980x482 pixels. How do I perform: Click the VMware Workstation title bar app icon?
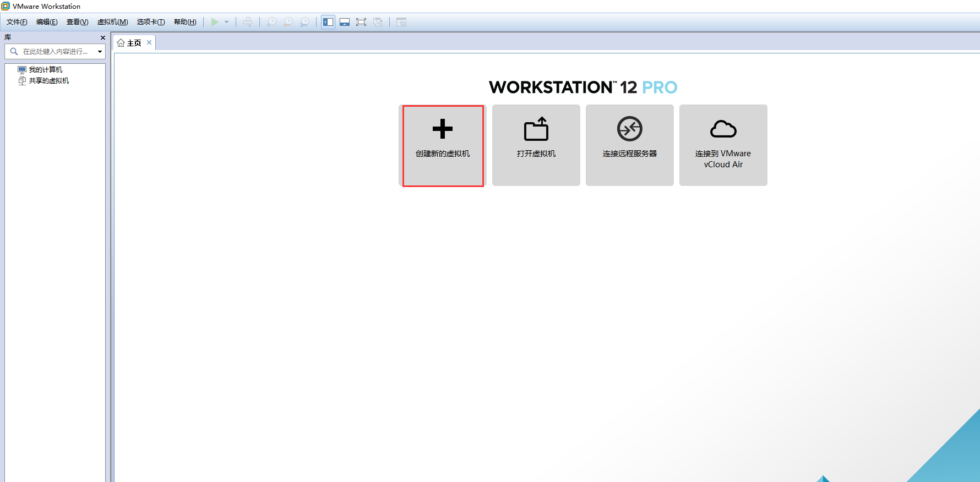pos(6,6)
